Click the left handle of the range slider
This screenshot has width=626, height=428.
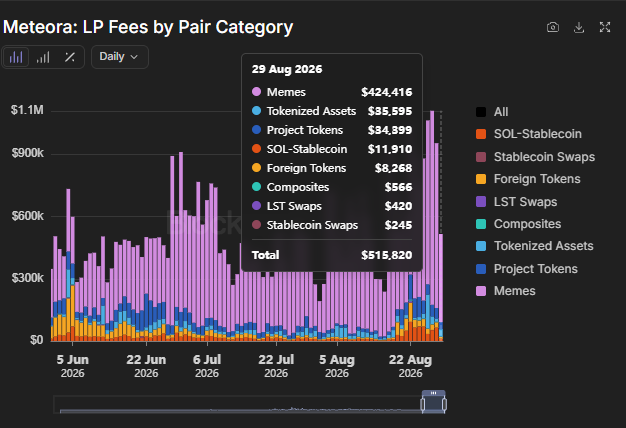[x=423, y=404]
